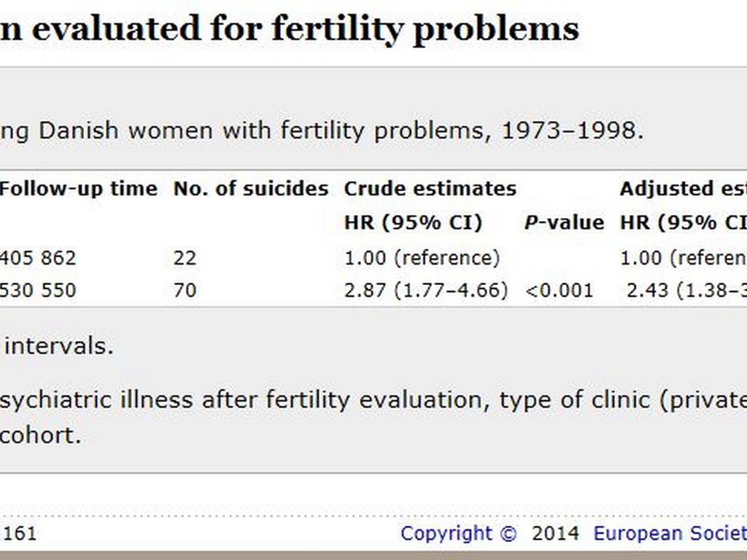Click the No. of suicides column header
Viewport: 747px width, 560px height.
[251, 189]
